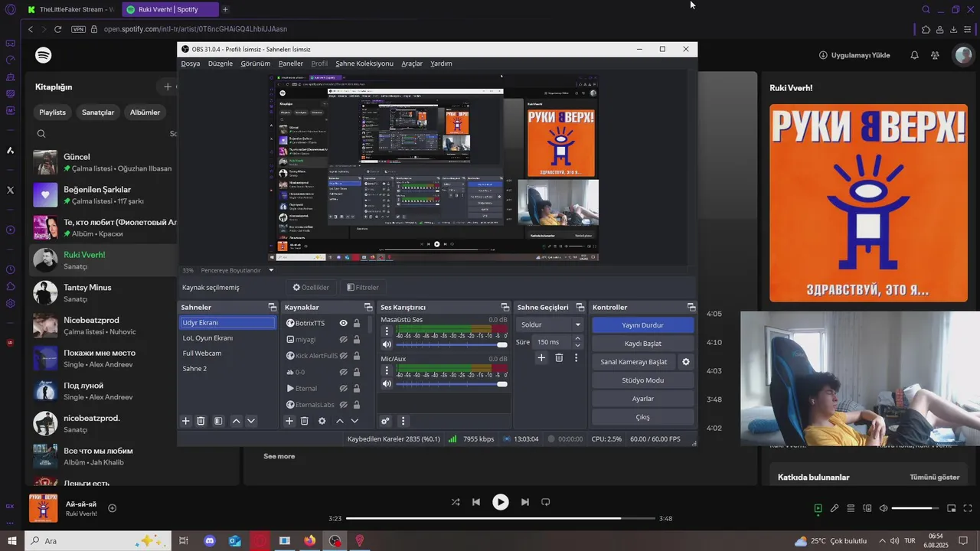Viewport: 980px width, 551px height.
Task: Unlock the BotrixTTS source
Action: click(x=357, y=323)
